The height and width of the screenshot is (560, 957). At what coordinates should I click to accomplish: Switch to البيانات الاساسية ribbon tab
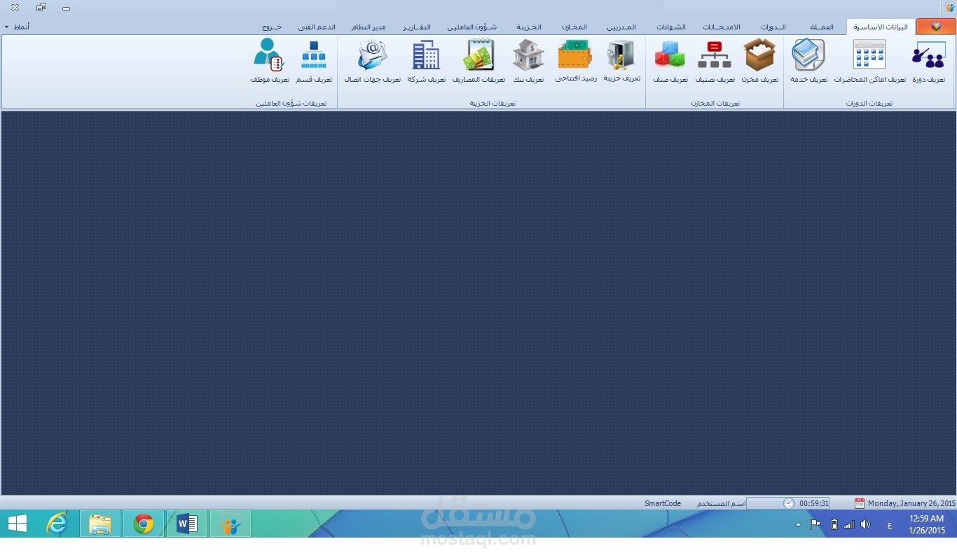point(881,27)
